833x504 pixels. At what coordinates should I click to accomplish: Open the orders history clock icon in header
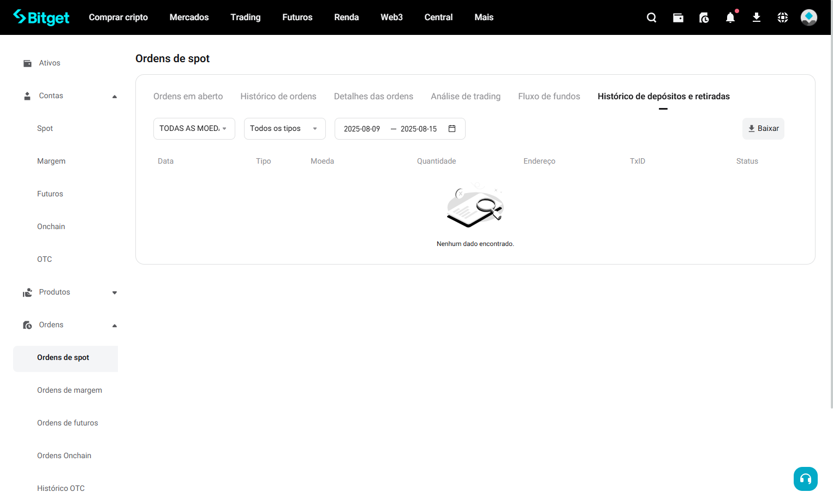coord(704,17)
